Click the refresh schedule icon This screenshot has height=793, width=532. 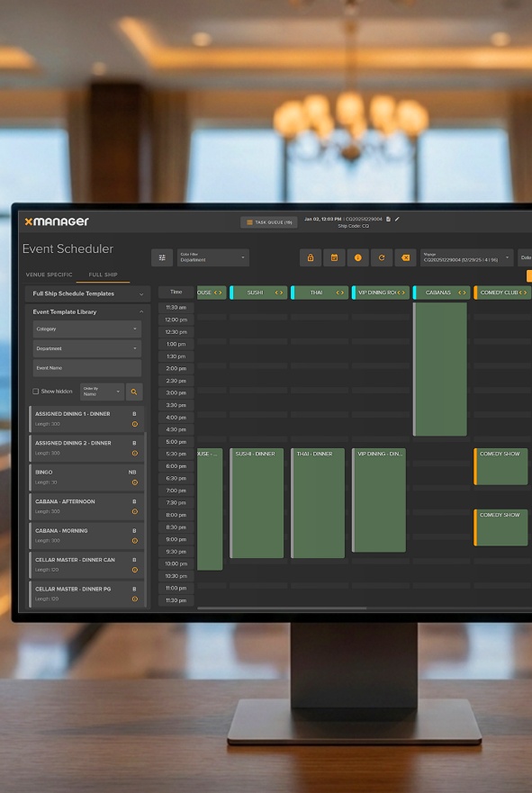coord(382,257)
